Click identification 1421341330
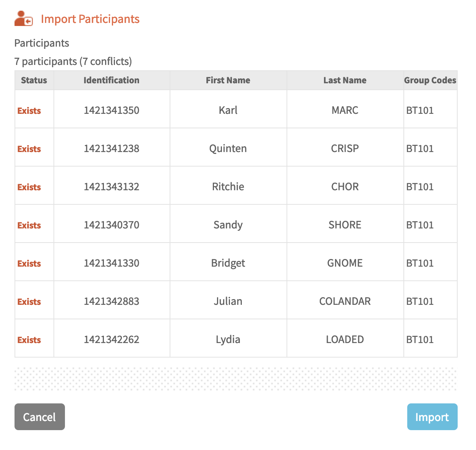Screen dimensions: 476x450 (x=112, y=263)
